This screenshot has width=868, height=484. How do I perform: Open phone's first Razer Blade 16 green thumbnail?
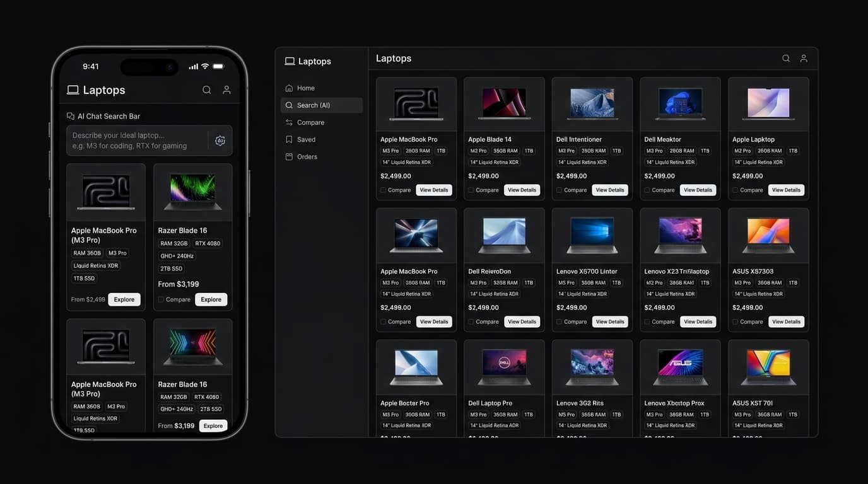193,192
